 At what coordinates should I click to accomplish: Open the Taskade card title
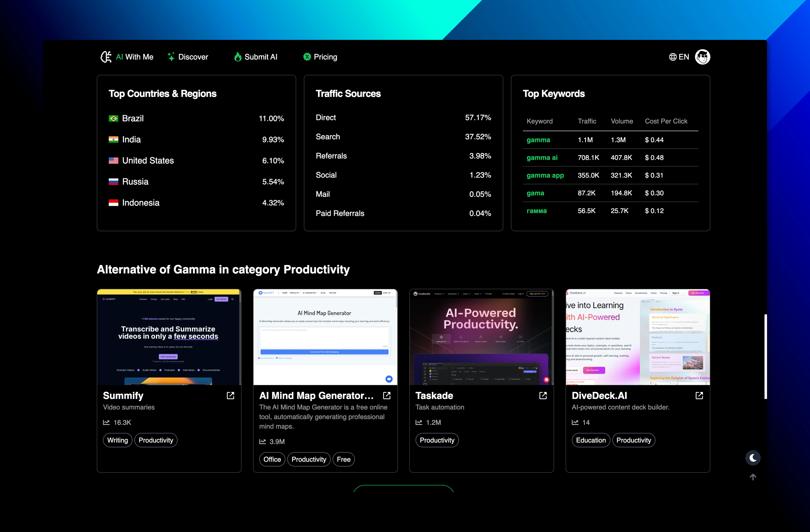[434, 395]
